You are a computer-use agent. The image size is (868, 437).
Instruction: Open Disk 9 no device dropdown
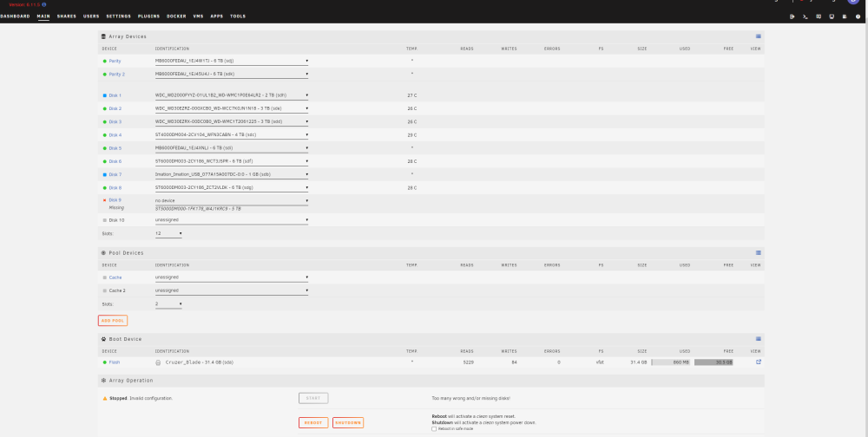click(x=232, y=201)
